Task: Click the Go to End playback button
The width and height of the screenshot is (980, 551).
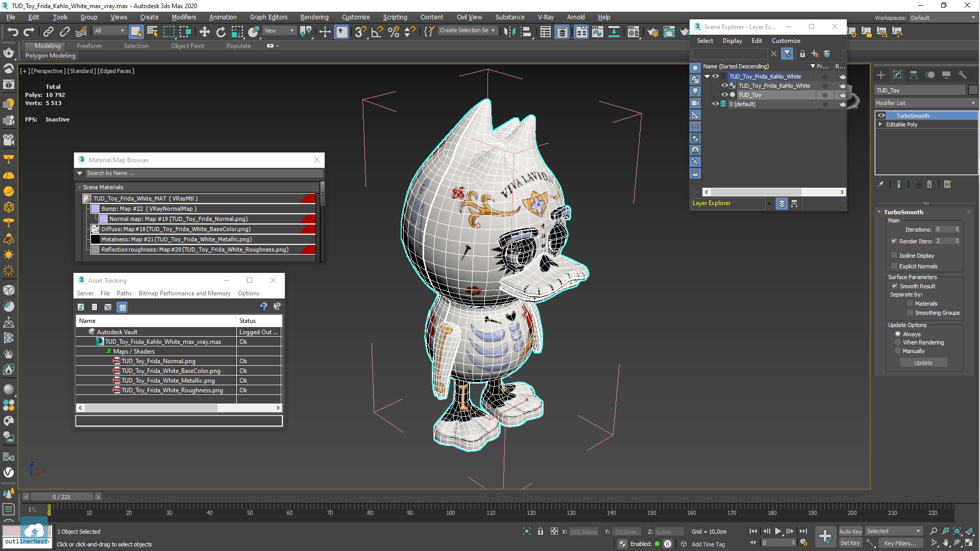Action: 803,531
